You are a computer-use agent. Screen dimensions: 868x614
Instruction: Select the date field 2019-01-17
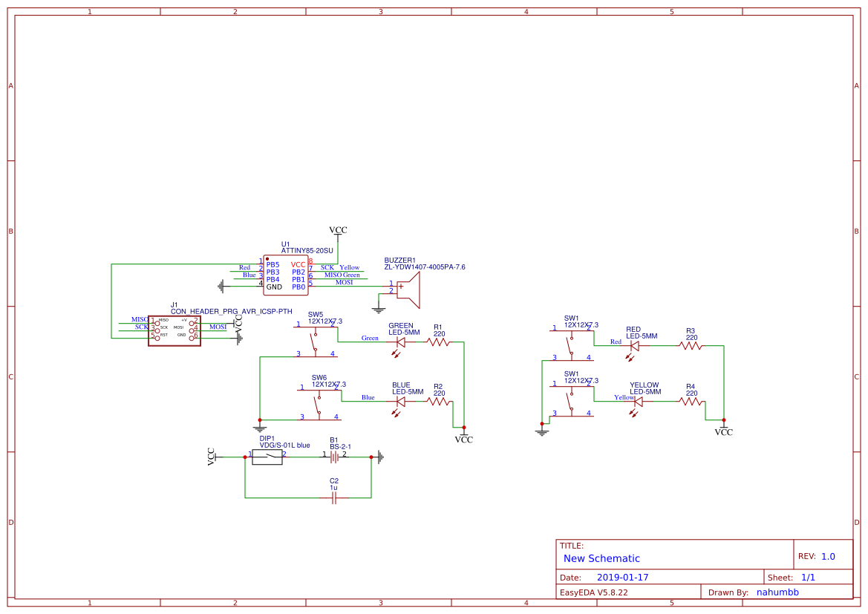(x=622, y=577)
